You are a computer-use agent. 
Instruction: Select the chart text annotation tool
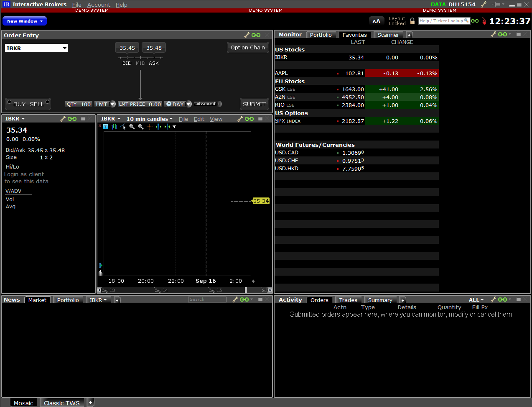(x=106, y=127)
